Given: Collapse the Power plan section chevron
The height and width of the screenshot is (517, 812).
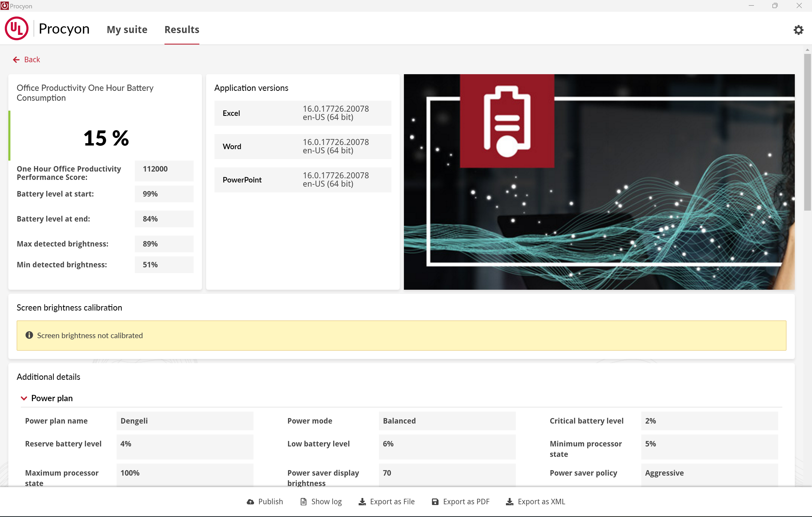Looking at the screenshot, I should [x=24, y=398].
